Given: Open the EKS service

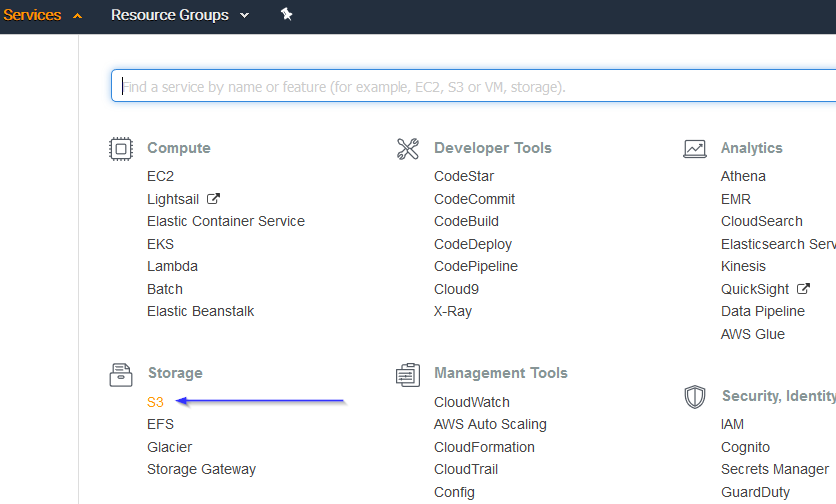Looking at the screenshot, I should [x=160, y=244].
